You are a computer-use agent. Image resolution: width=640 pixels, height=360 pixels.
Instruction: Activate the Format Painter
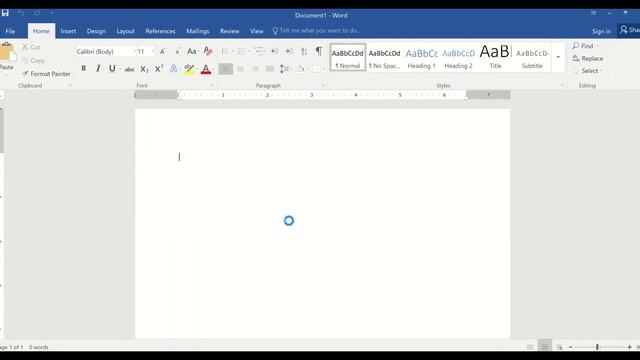click(x=46, y=74)
